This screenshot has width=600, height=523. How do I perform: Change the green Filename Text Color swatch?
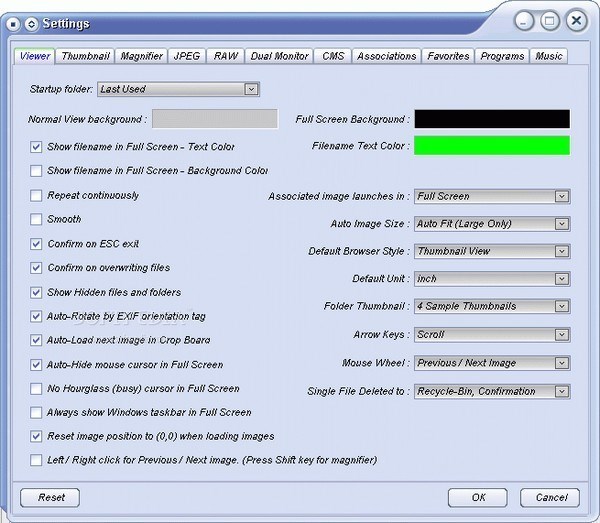coord(492,146)
